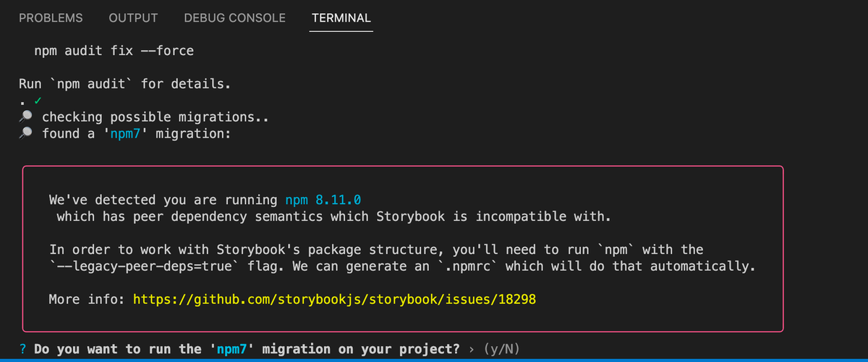Viewport: 868px width, 362px height.
Task: Click the 'checking possible migrations..' text
Action: (156, 117)
